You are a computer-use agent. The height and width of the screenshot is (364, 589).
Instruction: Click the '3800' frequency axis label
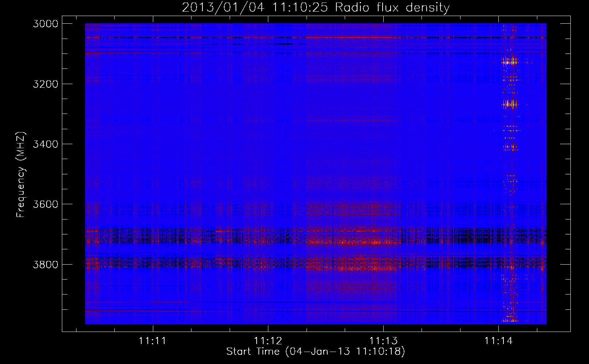(45, 264)
